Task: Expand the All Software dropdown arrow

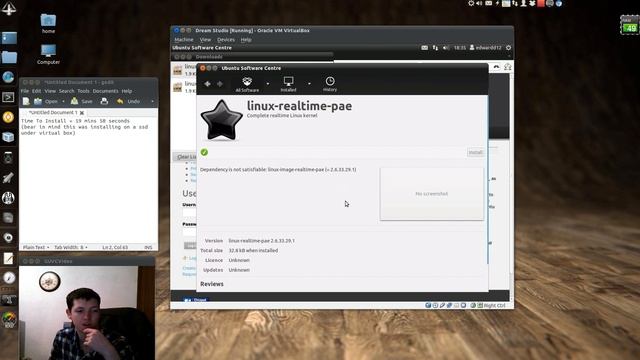Action: click(x=268, y=84)
